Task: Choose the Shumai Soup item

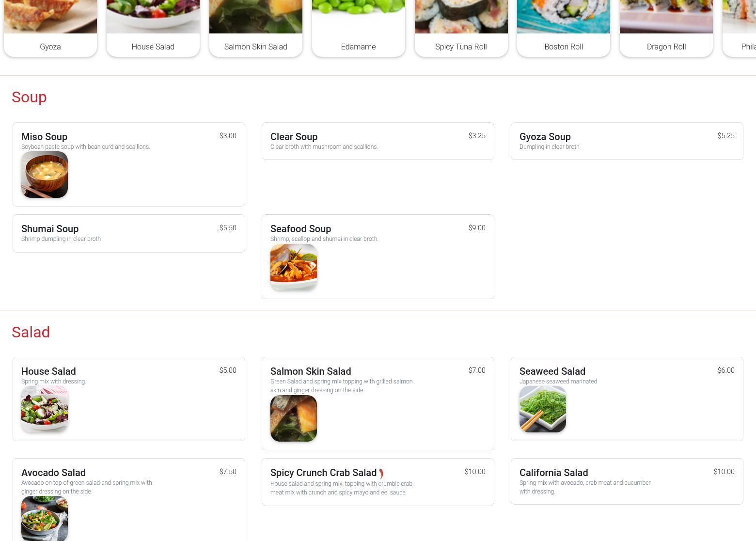Action: pos(129,233)
